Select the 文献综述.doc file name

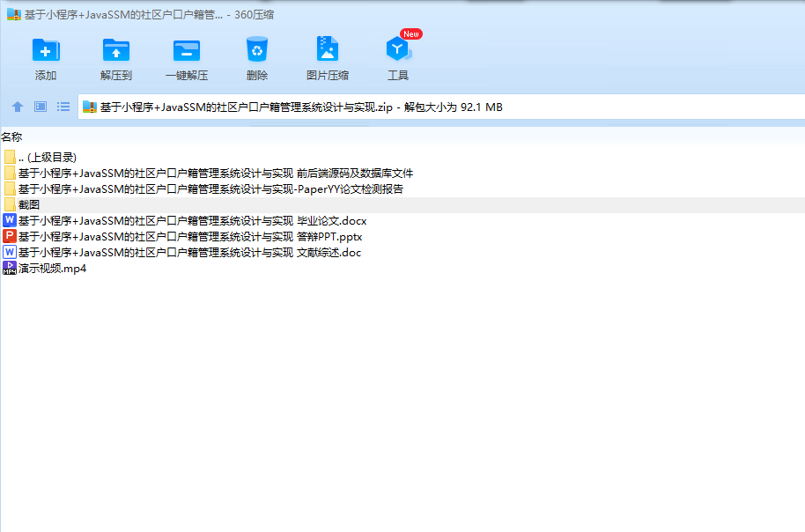tap(189, 253)
